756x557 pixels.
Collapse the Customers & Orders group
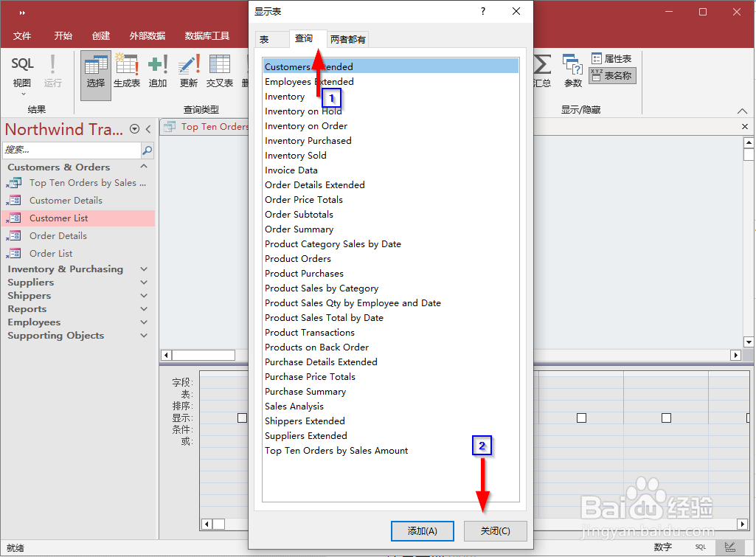144,167
